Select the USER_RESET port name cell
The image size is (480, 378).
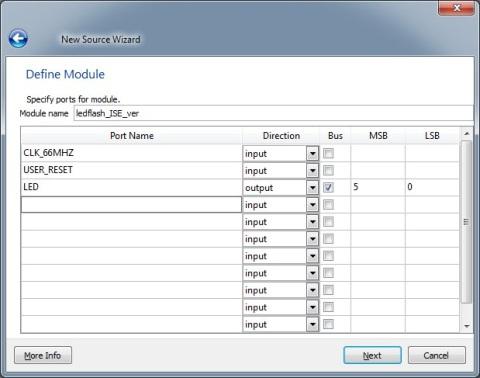131,170
